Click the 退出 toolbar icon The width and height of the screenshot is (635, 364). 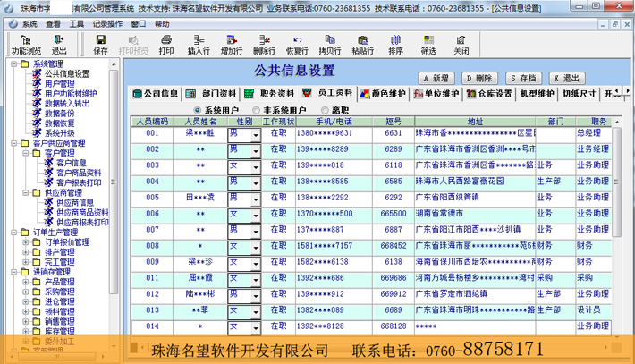(59, 45)
